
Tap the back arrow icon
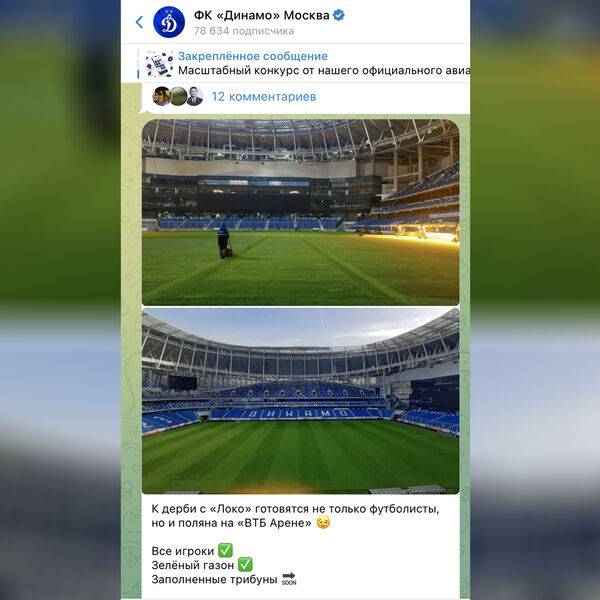pyautogui.click(x=139, y=22)
